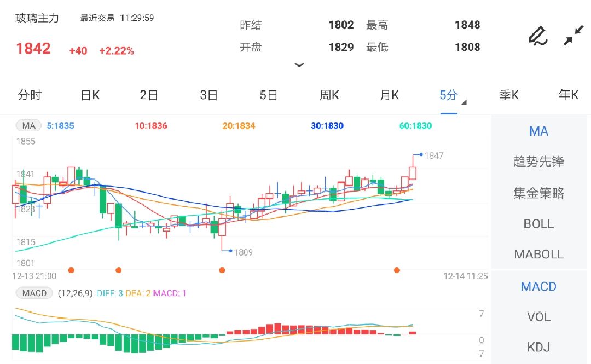The width and height of the screenshot is (591, 364).
Task: Open the drawing pen tool
Action: coord(538,36)
